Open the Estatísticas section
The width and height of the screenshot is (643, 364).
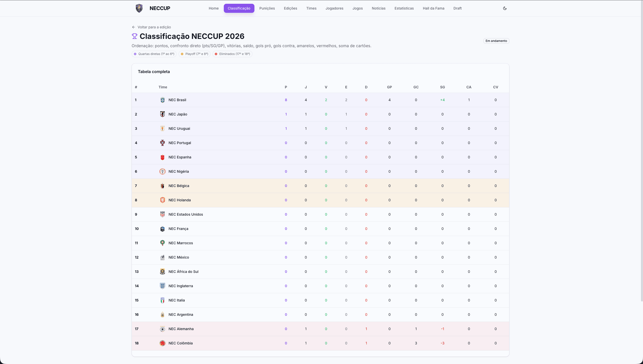tap(404, 8)
